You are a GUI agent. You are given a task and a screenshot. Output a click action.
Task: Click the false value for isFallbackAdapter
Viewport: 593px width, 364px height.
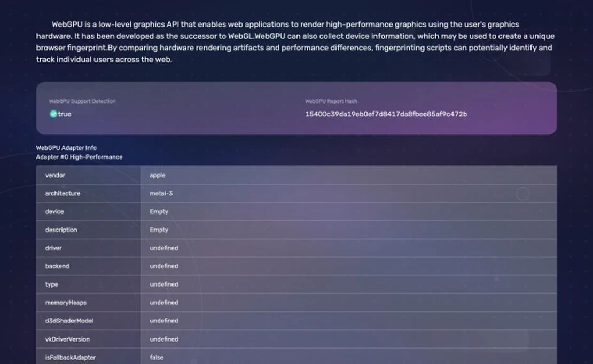pos(157,357)
